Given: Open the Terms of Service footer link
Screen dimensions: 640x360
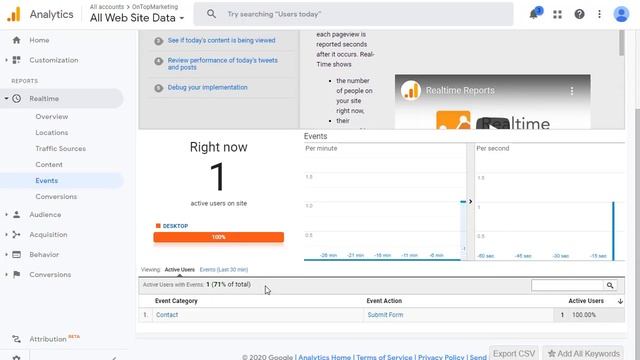Looking at the screenshot, I should click(x=384, y=357).
